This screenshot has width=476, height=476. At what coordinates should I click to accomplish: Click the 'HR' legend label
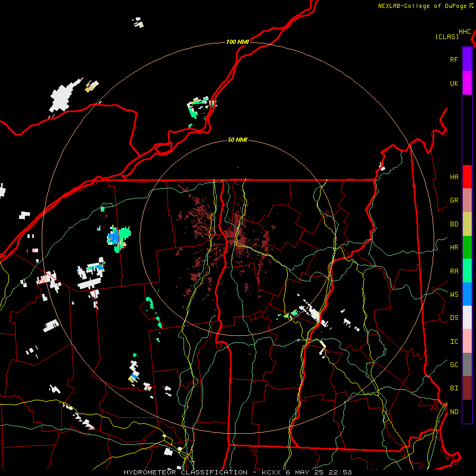pyautogui.click(x=454, y=248)
